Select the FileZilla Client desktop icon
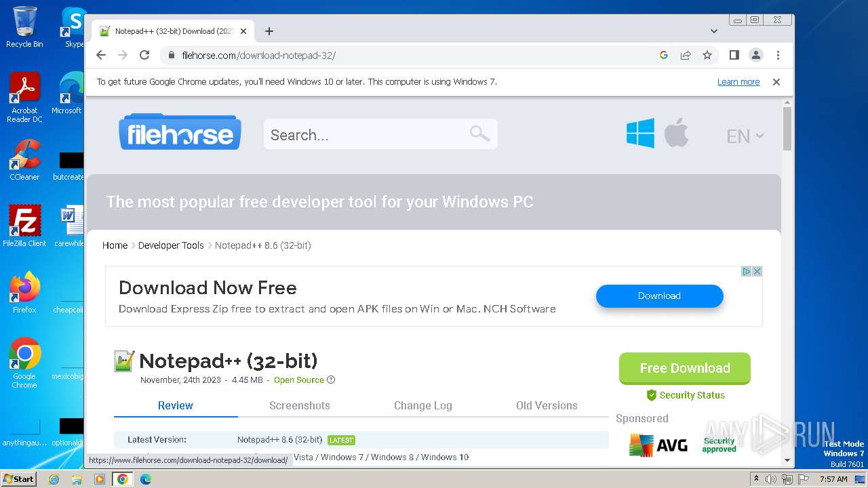Viewport: 868px width, 488px height. click(24, 226)
